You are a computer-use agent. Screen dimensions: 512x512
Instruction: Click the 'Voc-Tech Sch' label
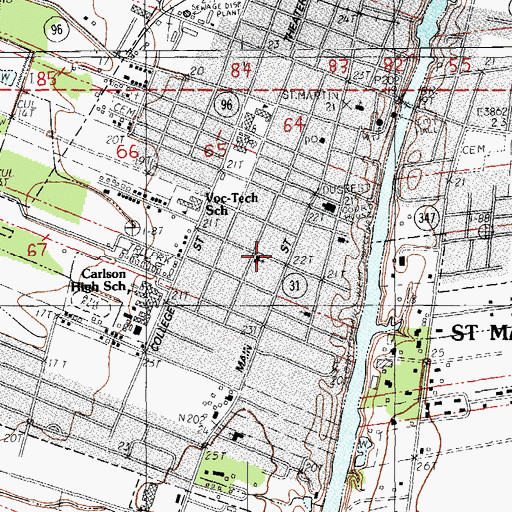pos(232,204)
